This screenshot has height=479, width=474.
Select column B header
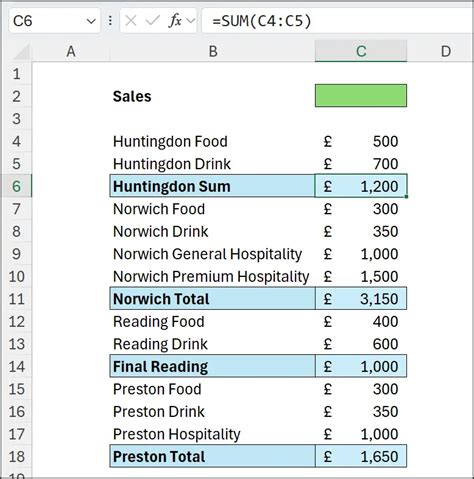point(213,51)
